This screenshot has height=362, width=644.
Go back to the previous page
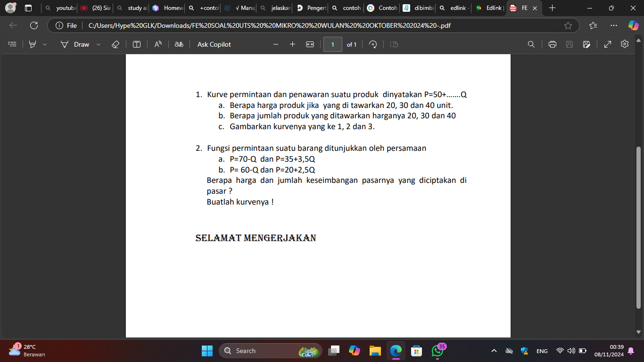tap(13, 25)
